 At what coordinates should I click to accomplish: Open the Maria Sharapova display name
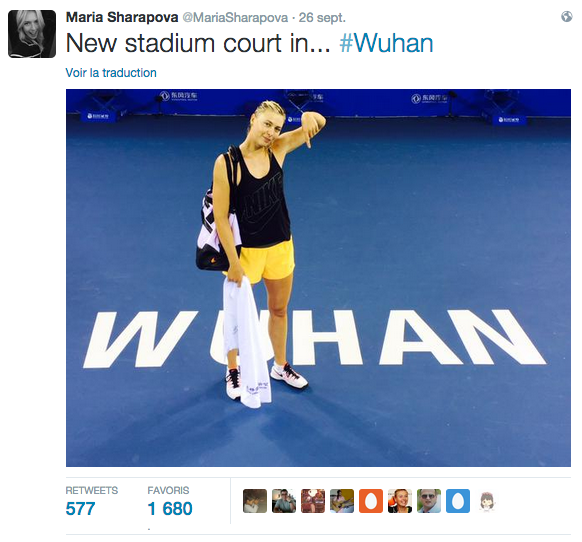coord(122,17)
